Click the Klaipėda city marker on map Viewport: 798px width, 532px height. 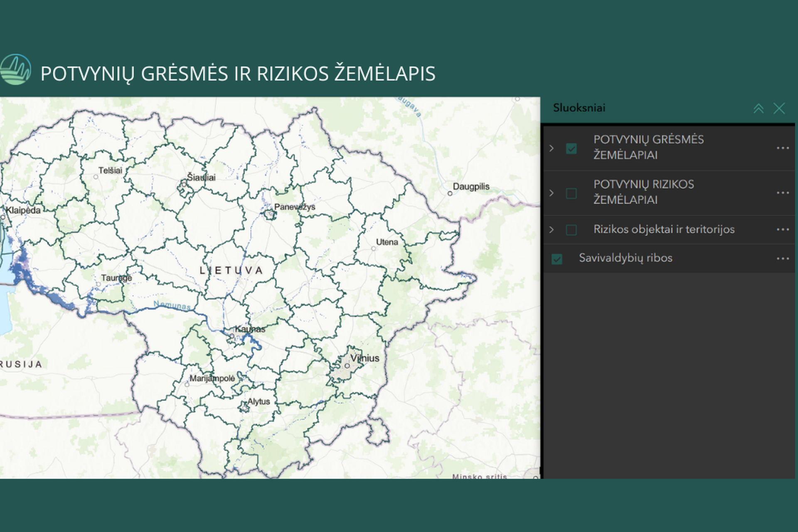(2, 217)
